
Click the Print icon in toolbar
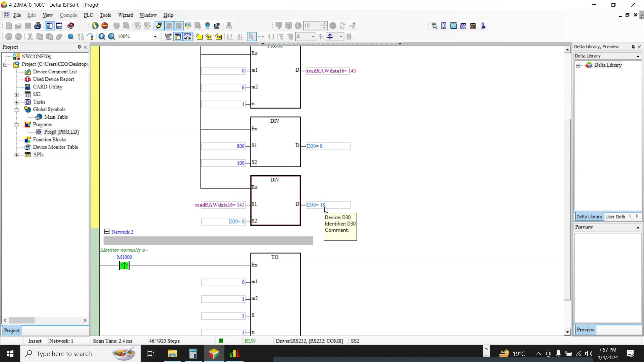pos(38,26)
